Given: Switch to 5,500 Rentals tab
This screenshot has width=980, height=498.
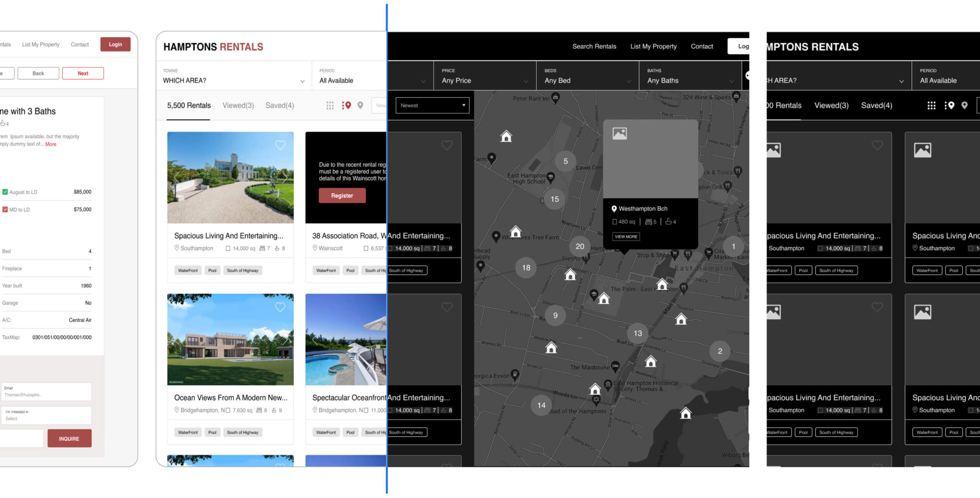Looking at the screenshot, I should [189, 106].
